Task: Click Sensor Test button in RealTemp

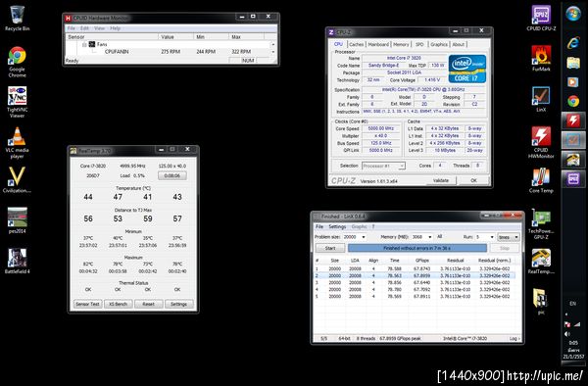Action: [87, 304]
